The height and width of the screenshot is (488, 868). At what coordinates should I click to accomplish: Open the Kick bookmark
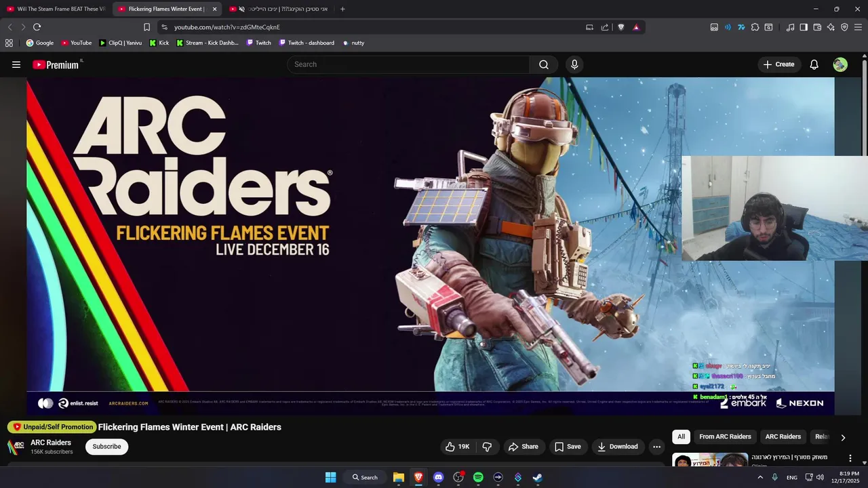click(159, 43)
